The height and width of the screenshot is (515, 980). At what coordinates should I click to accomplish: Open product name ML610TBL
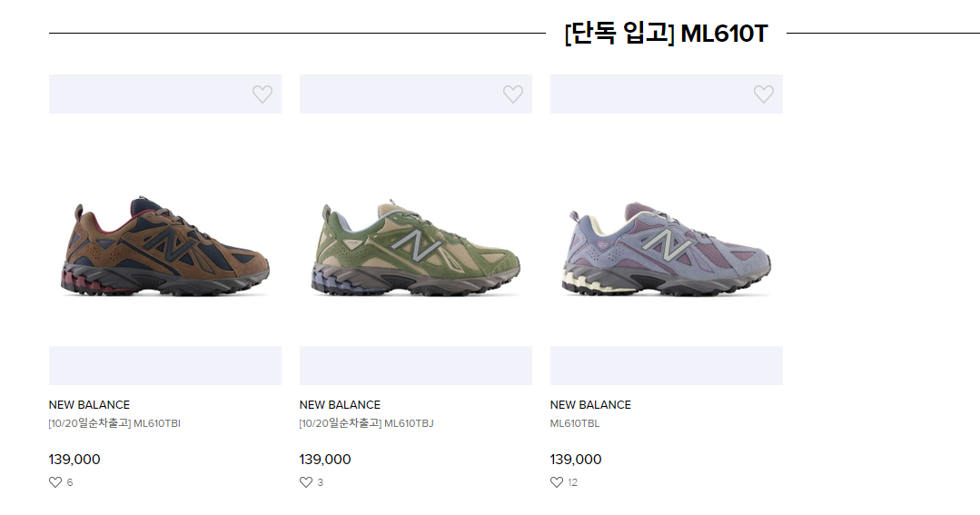[575, 423]
